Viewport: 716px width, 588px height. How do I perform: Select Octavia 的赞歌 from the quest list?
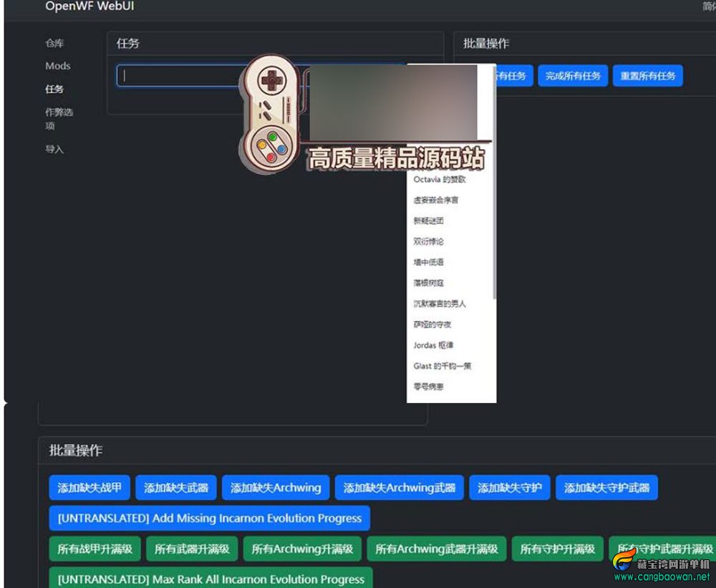pyautogui.click(x=440, y=180)
